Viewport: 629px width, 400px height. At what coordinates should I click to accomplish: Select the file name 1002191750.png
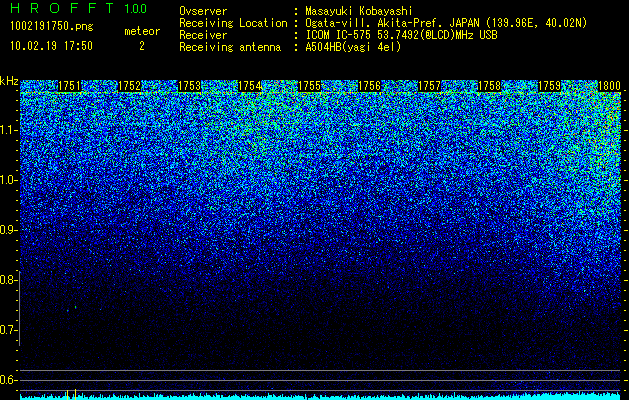52,27
